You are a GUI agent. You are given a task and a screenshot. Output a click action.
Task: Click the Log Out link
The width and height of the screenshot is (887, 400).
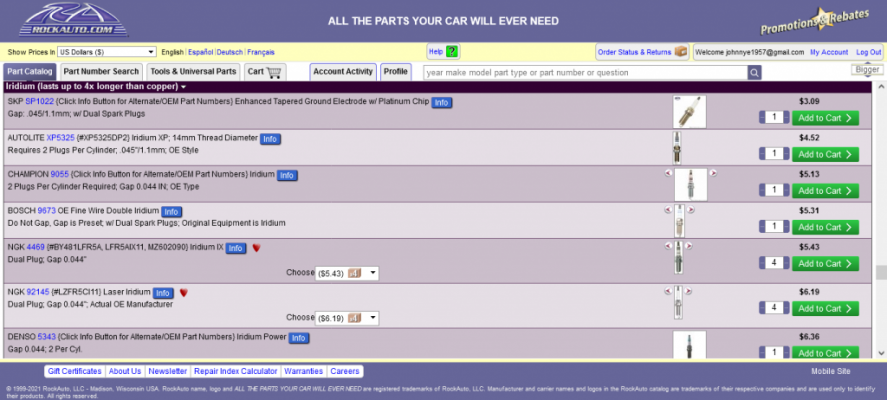[x=868, y=52]
